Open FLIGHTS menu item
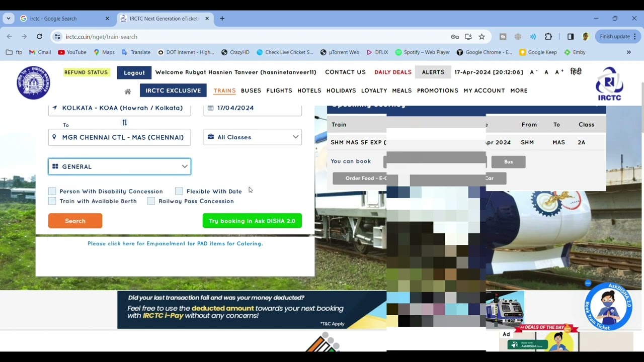The height and width of the screenshot is (362, 644). [279, 90]
